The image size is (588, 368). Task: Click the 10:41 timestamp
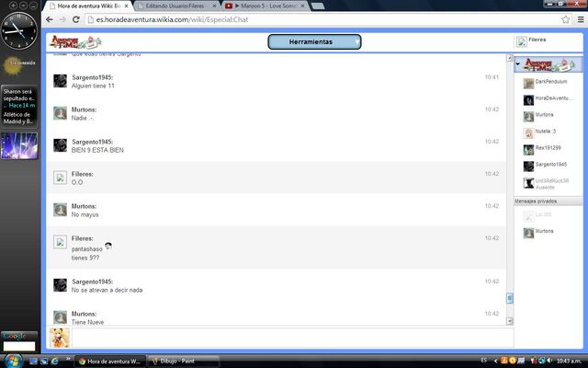[x=492, y=77]
